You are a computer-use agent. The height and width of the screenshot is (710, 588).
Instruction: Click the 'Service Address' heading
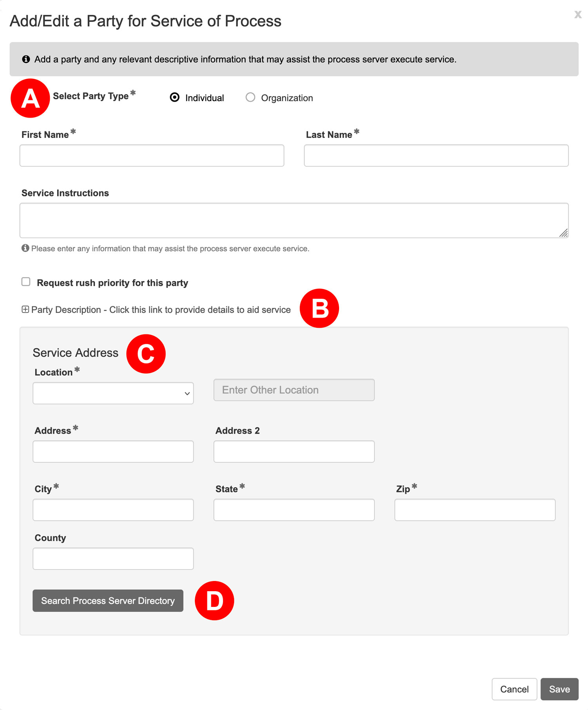point(75,353)
